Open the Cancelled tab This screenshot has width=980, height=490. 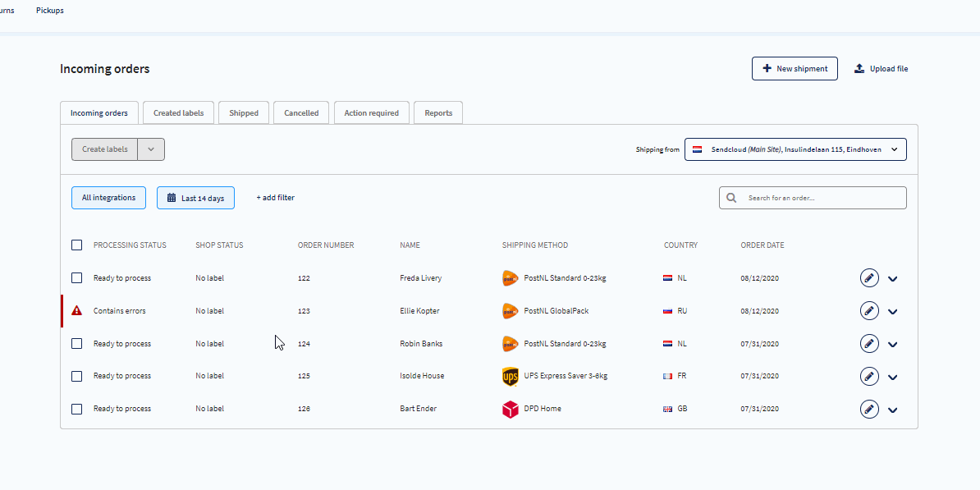(x=301, y=113)
